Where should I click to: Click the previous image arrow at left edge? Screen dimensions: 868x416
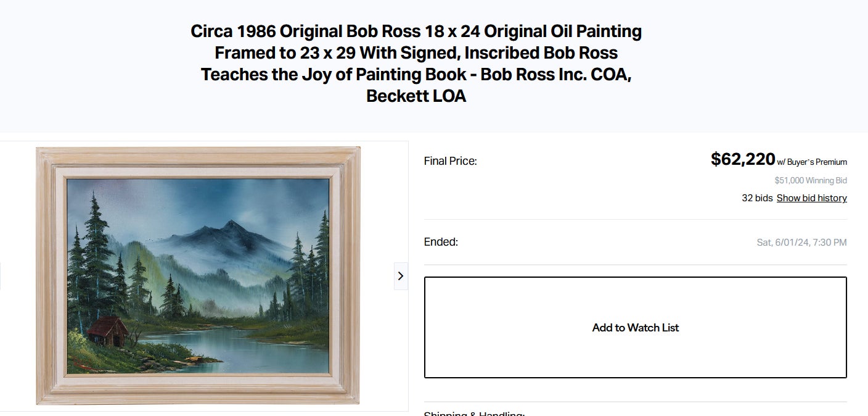(1, 276)
